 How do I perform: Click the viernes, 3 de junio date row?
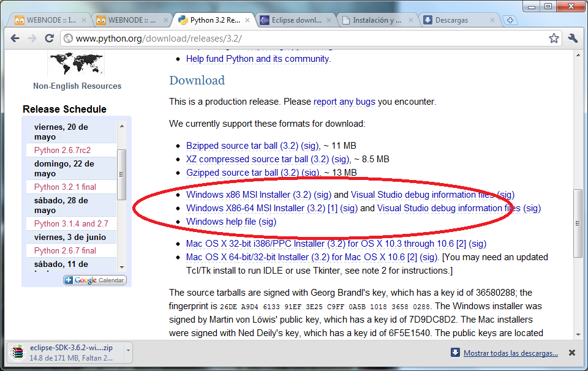tap(71, 237)
